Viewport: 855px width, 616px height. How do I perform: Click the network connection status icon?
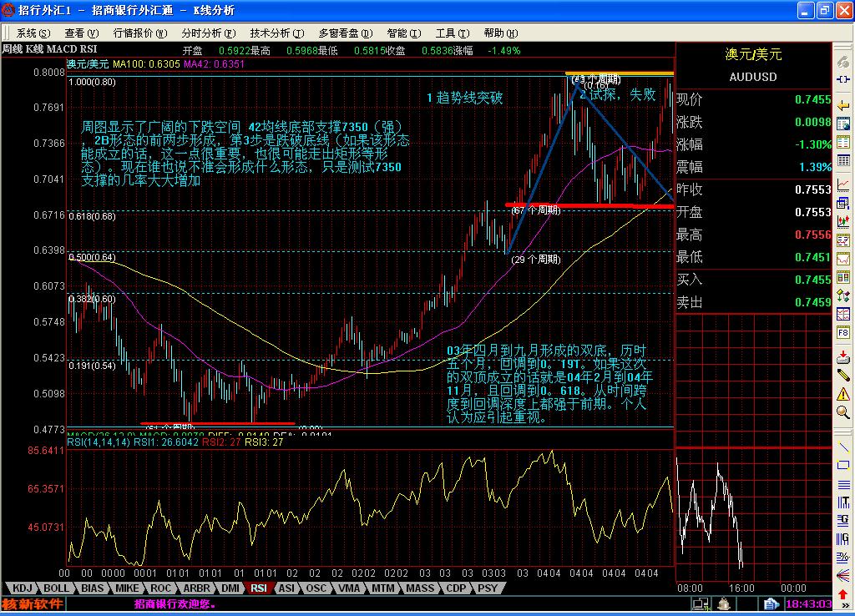point(701,603)
